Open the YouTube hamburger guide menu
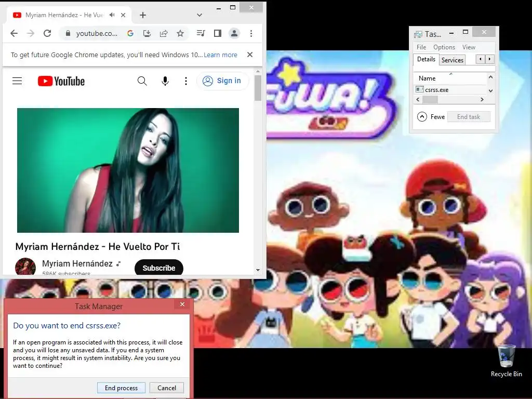Image resolution: width=532 pixels, height=399 pixels. 17,81
